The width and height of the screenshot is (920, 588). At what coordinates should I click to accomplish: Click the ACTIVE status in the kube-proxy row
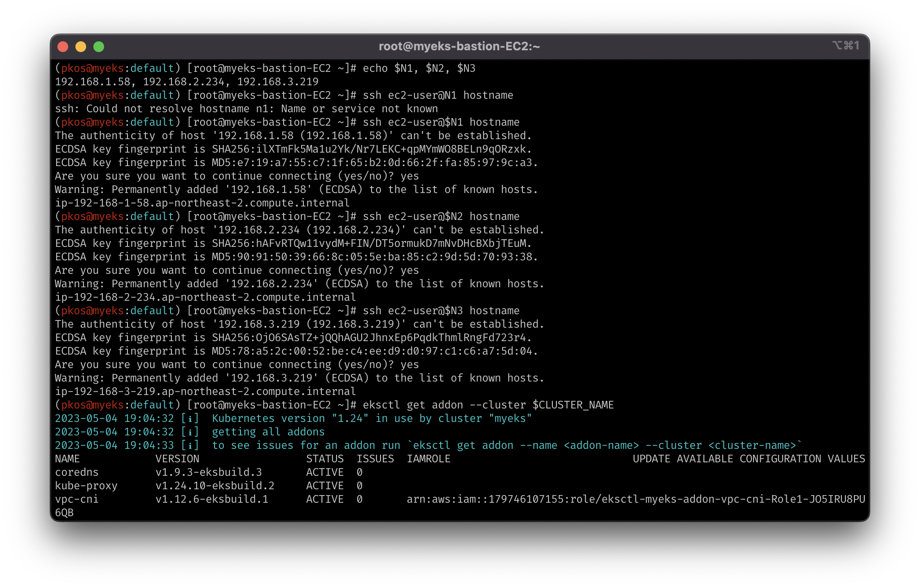tap(325, 486)
